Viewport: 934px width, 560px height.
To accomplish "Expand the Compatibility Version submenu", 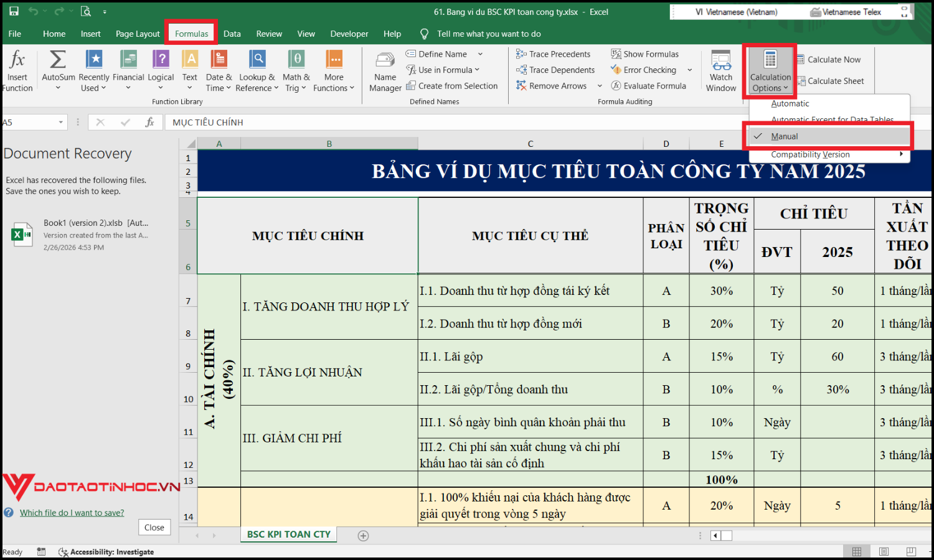I will pos(811,154).
